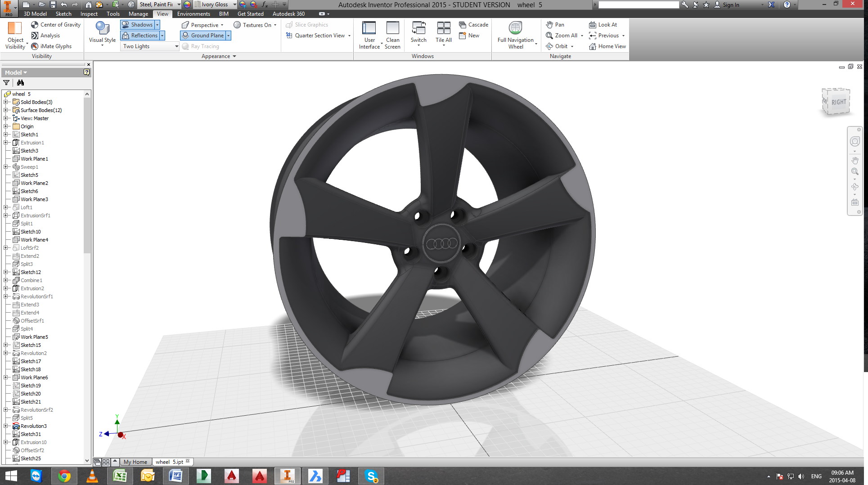Open Google Chrome from the taskbar
The height and width of the screenshot is (485, 868).
[64, 476]
